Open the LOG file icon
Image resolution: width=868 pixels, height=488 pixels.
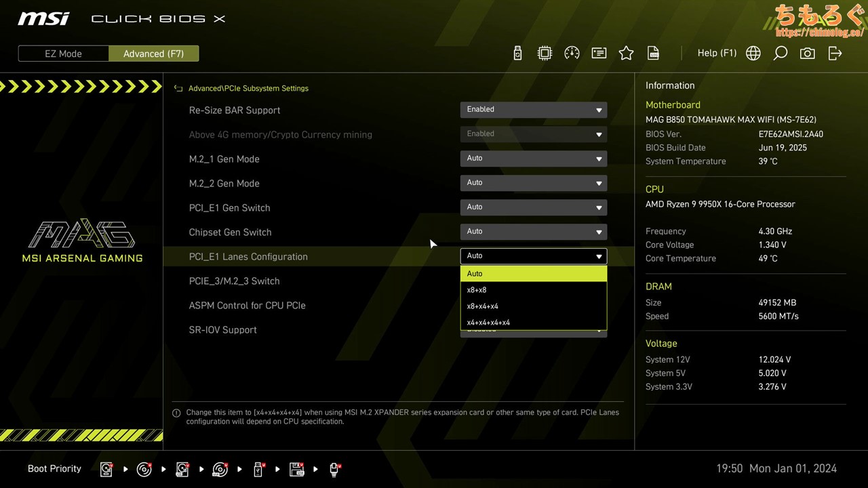click(x=653, y=54)
